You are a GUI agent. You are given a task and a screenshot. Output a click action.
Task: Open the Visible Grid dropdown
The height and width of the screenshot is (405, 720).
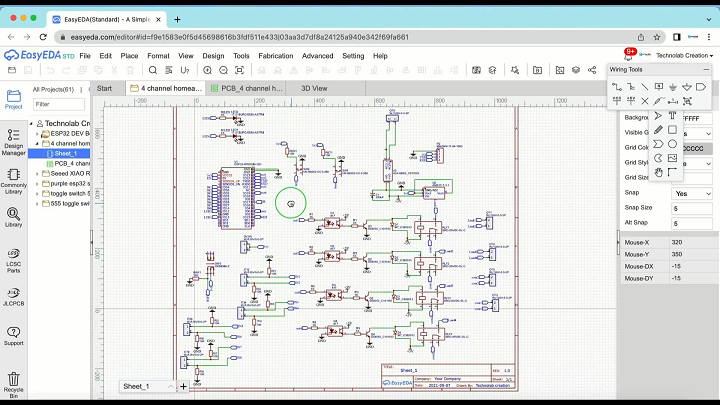[x=697, y=133]
